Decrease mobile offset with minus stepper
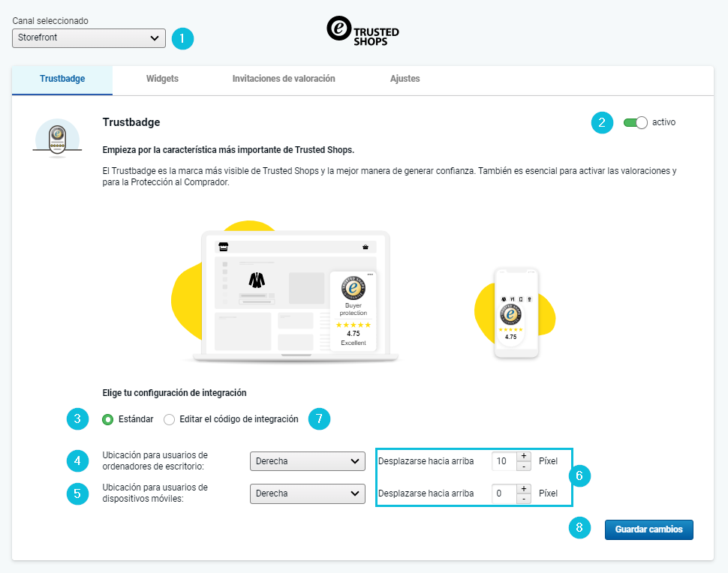 (x=524, y=499)
